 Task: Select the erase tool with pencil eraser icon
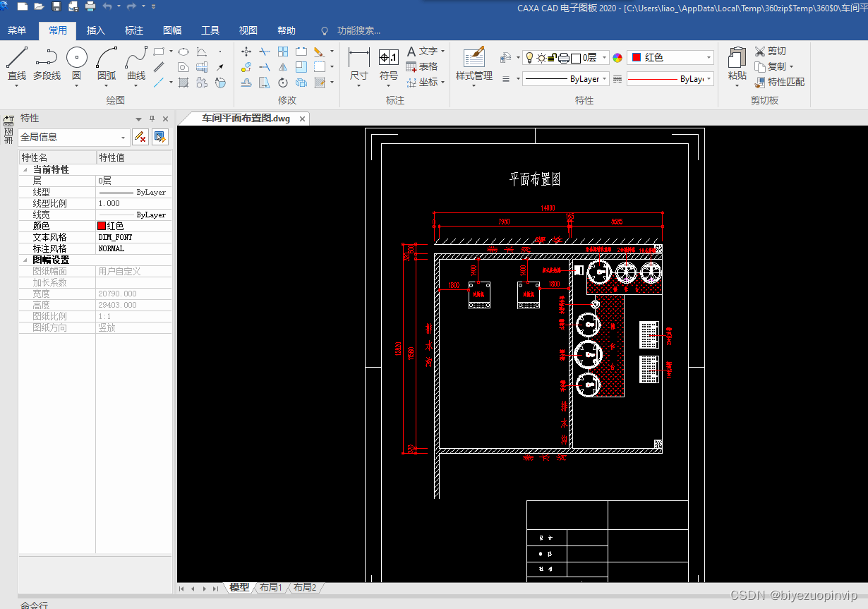point(318,52)
